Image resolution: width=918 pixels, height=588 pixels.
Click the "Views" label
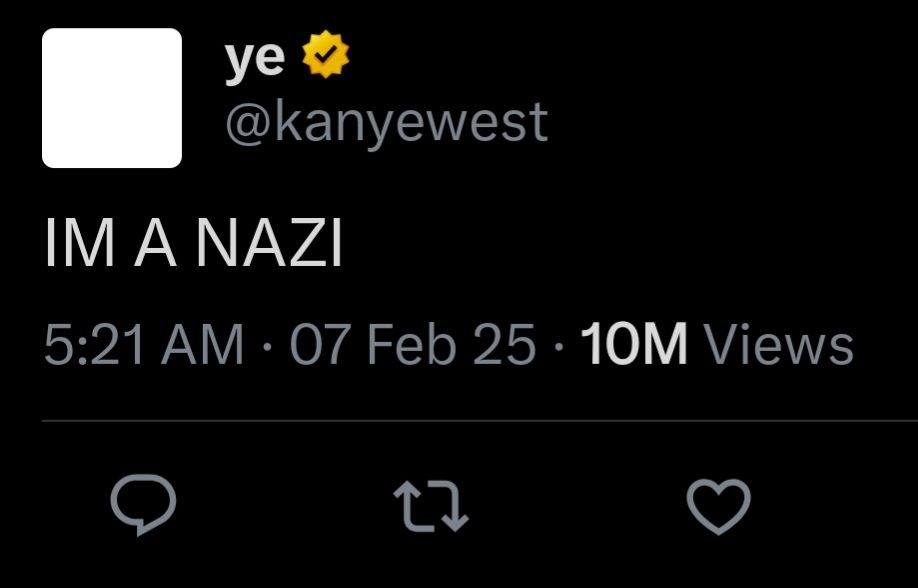[x=779, y=345]
